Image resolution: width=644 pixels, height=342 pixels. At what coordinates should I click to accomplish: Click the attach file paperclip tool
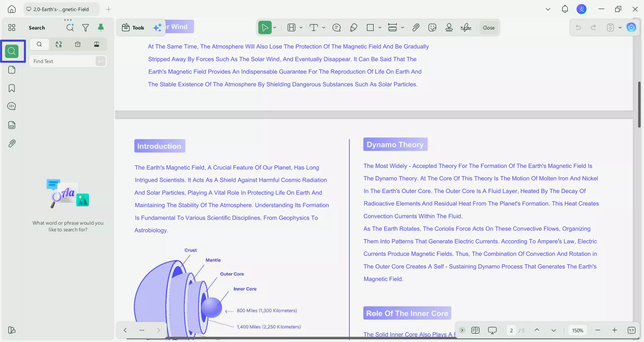click(x=416, y=28)
